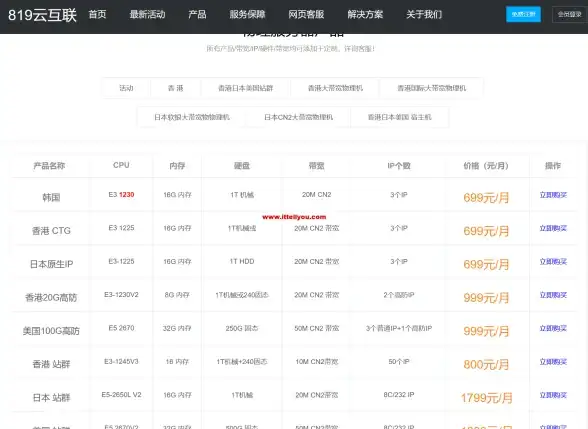Click the 价格 (元/月) column header
Image resolution: width=588 pixels, height=429 pixels.
[x=486, y=166]
